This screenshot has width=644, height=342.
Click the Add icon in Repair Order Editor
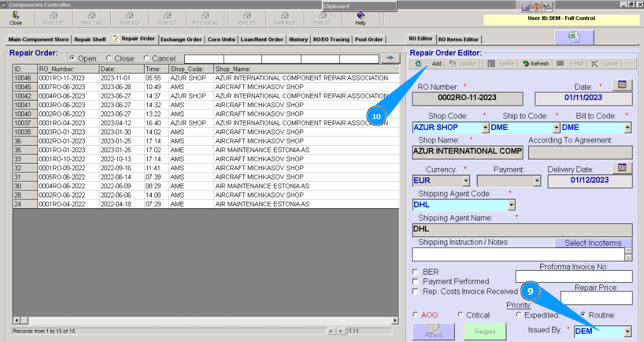point(418,64)
